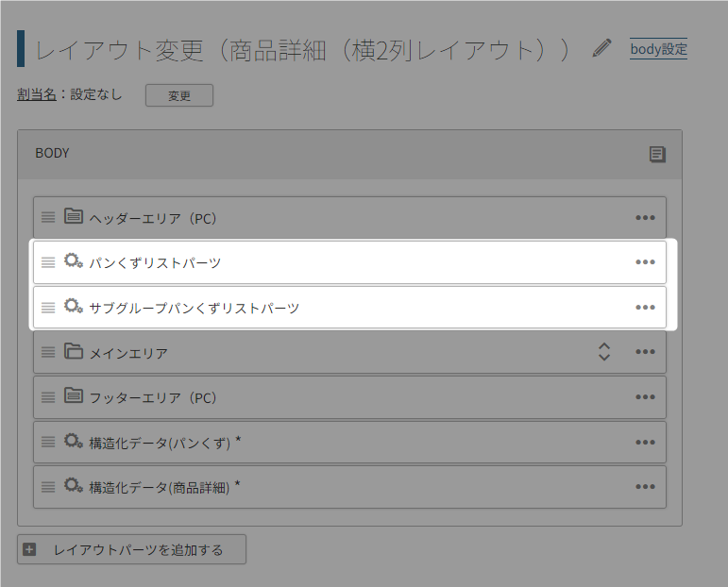Select the メインエリア label
The image size is (728, 587).
coord(128,353)
